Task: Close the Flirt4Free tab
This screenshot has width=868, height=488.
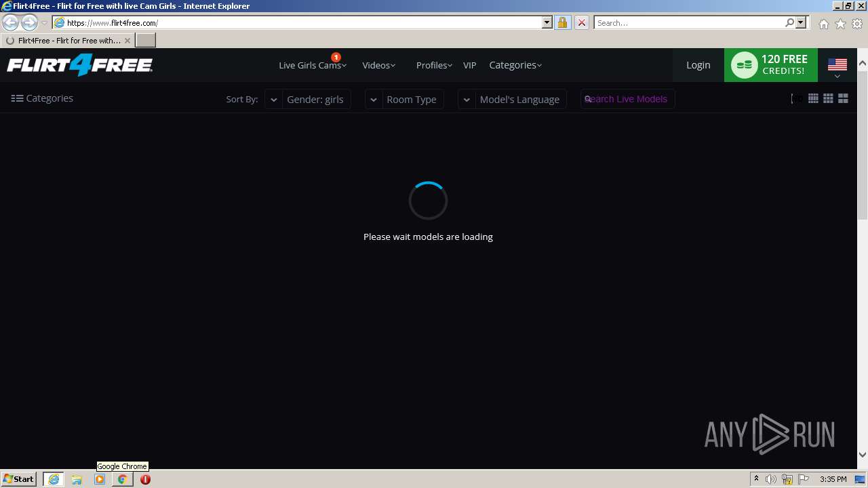Action: [127, 41]
